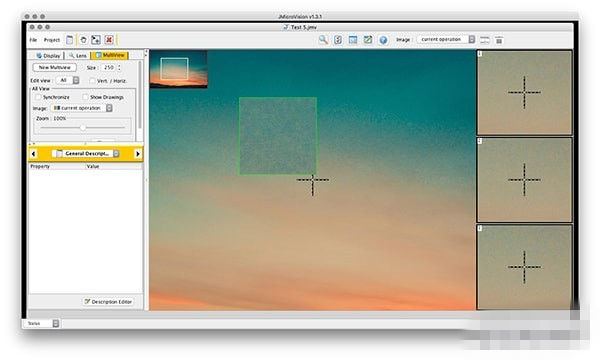Click the Display tab globe icon
Screen dimensions: 600x360
pos(39,55)
